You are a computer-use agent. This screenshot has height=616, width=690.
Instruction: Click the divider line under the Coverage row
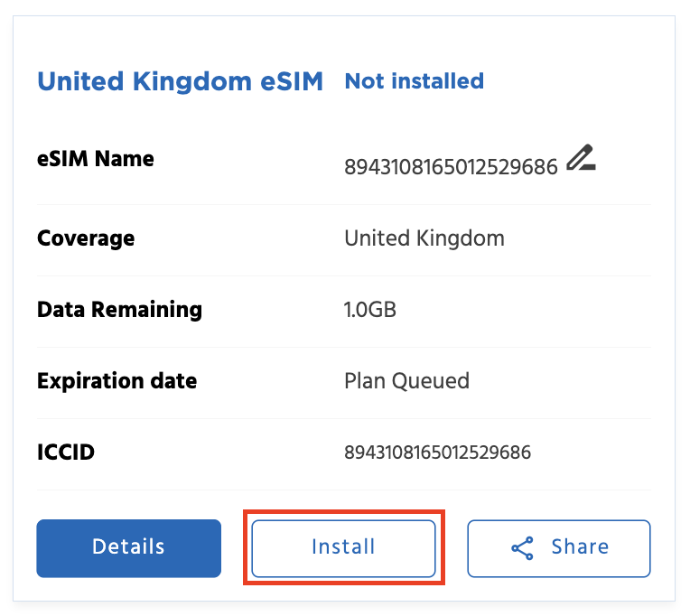tap(343, 275)
